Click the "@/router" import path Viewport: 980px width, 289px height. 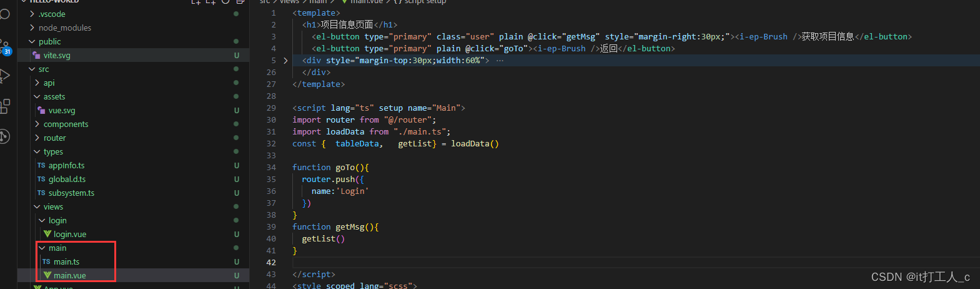click(x=407, y=119)
